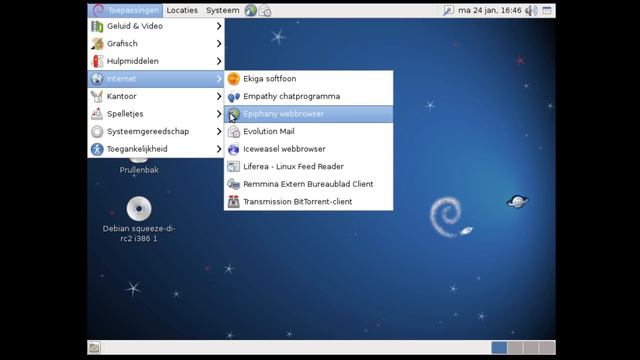Screen dimensions: 640x360
Task: Click Toegankelijkheid label
Action: tap(137, 149)
